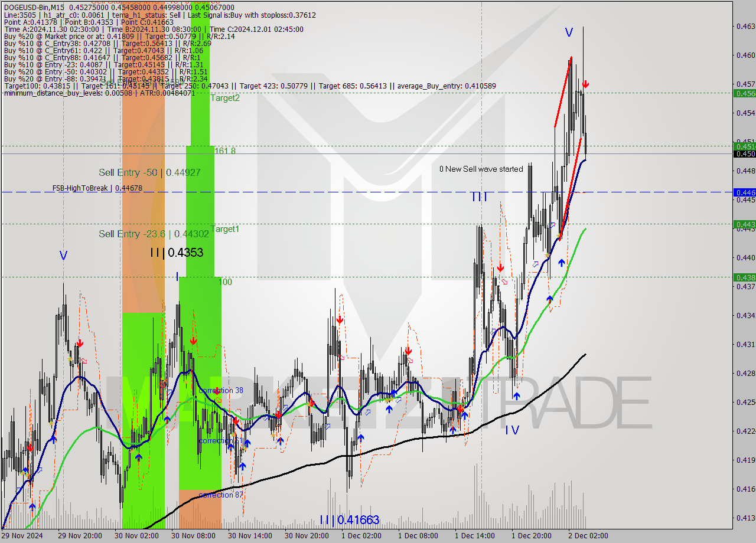The image size is (756, 543).
Task: Select the 'Buy %10 @ C_Entry38: 0.42708' line
Action: tap(107, 43)
